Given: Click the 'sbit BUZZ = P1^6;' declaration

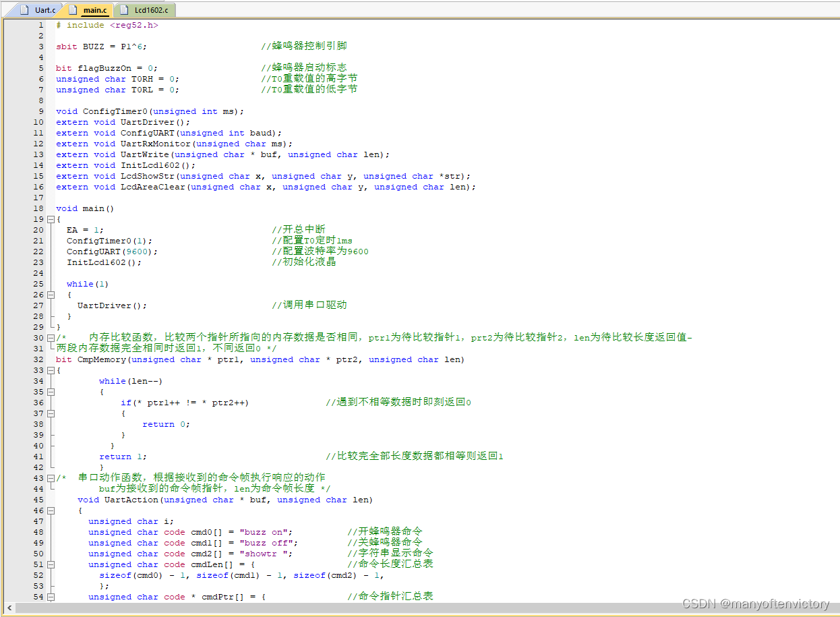Looking at the screenshot, I should (x=101, y=47).
